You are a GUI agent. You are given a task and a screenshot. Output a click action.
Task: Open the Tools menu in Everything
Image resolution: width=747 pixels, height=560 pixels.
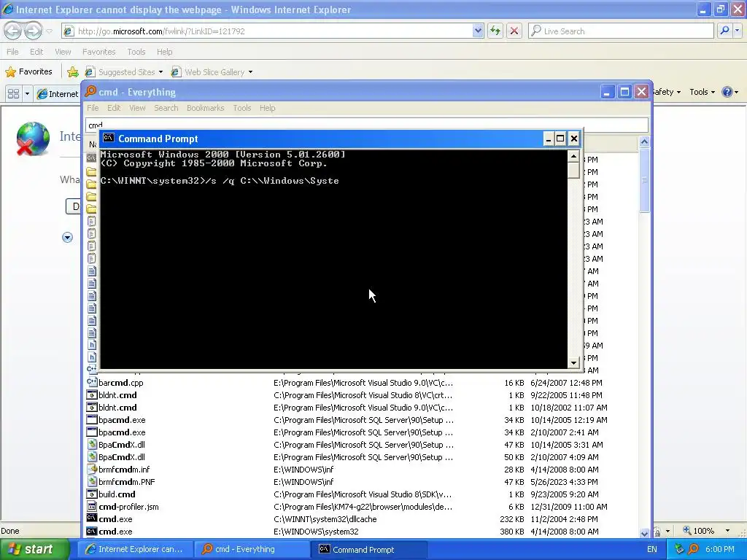(x=242, y=108)
